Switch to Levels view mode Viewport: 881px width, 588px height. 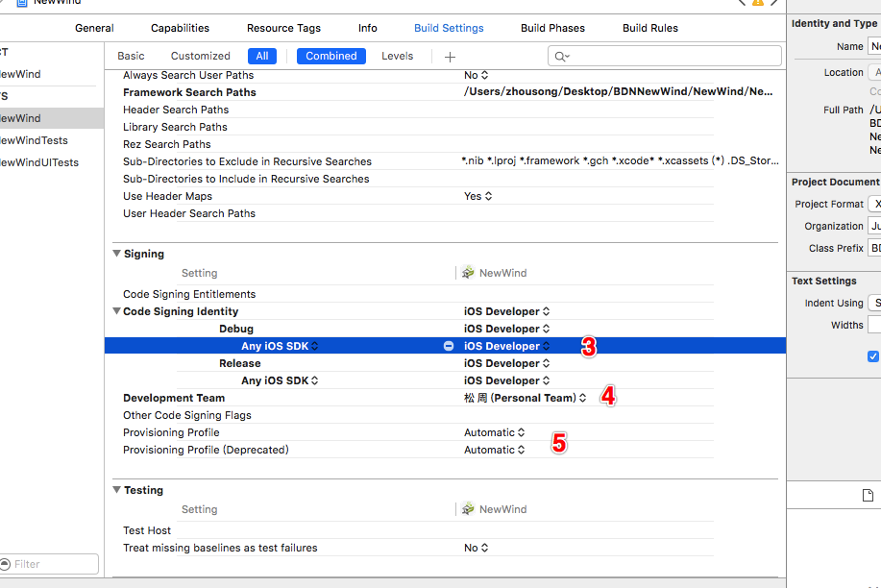[397, 57]
